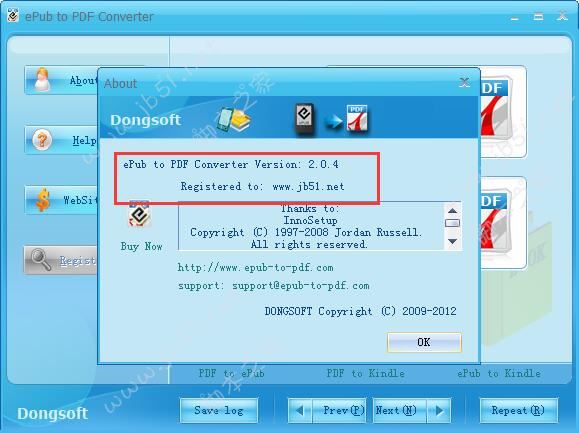Click DONGSOFT Copyright 2009-2012 text
579x433 pixels.
[360, 311]
